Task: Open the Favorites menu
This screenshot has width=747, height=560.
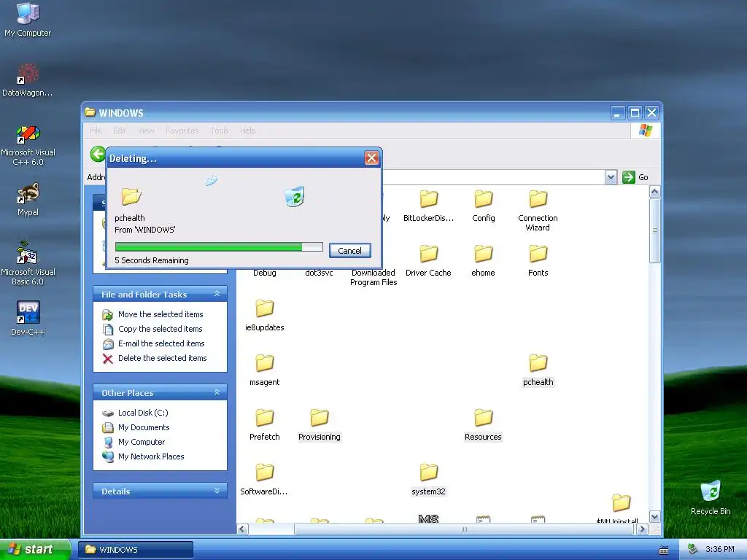Action: coord(182,131)
